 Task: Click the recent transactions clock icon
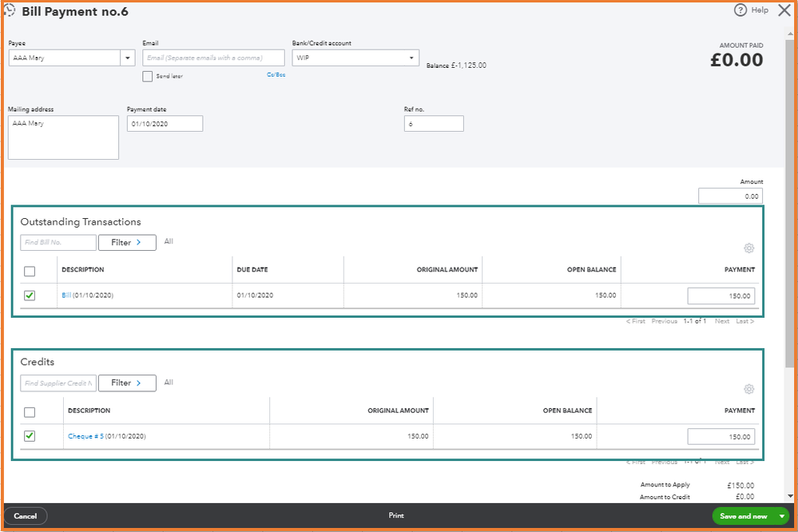coord(10,11)
